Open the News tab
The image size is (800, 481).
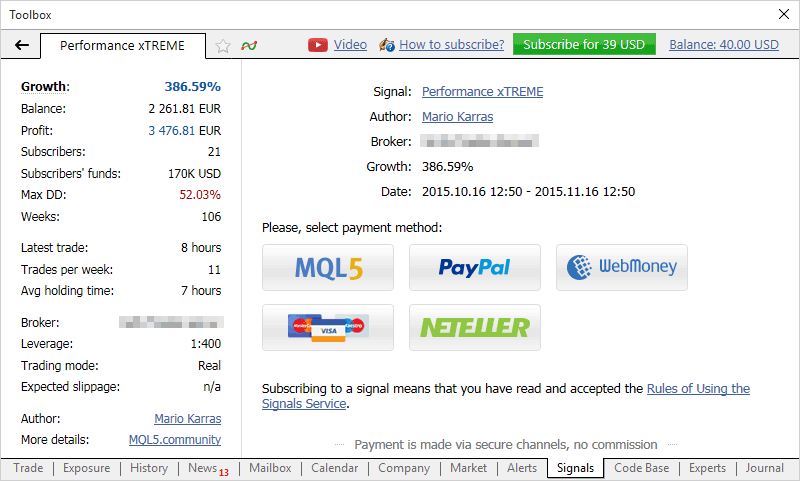[202, 468]
